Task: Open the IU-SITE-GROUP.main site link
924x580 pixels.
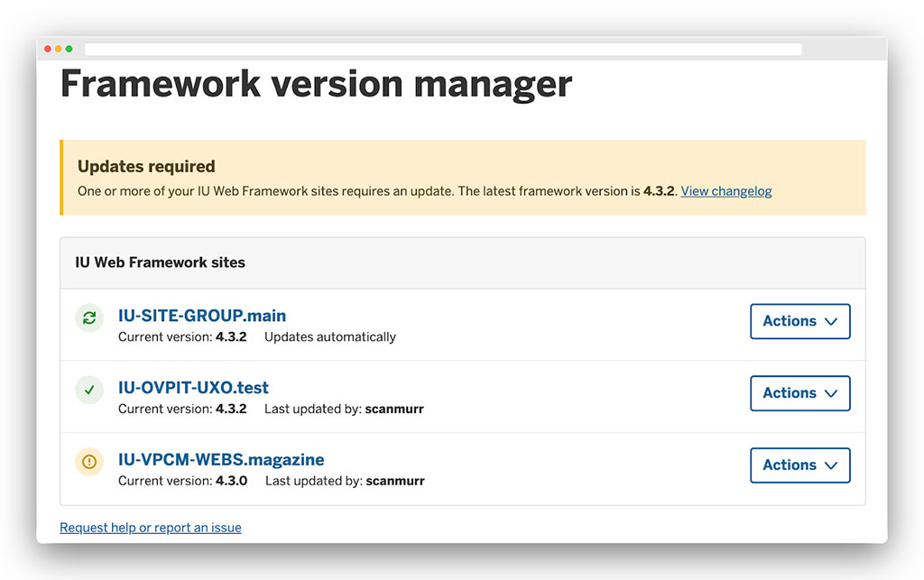Action: pyautogui.click(x=202, y=316)
